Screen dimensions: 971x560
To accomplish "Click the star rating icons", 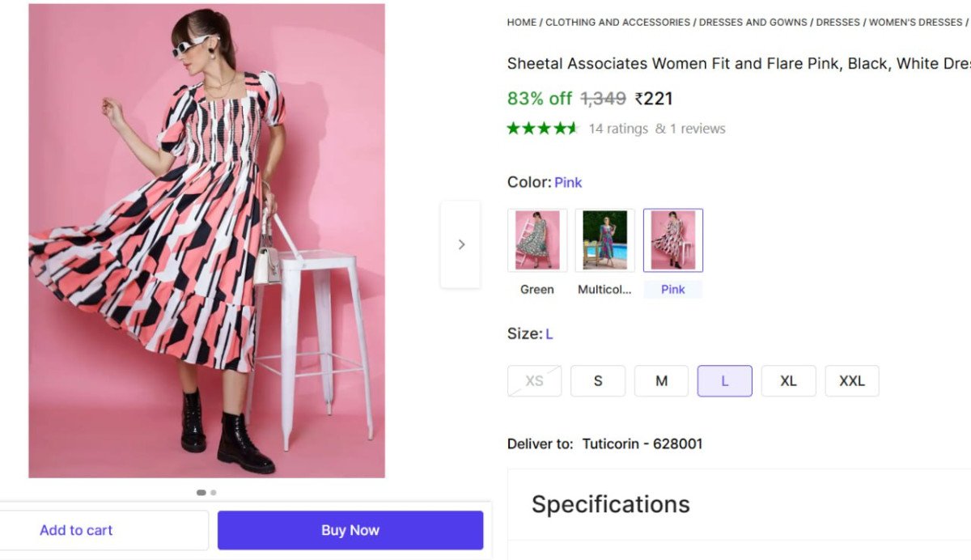I will click(542, 129).
